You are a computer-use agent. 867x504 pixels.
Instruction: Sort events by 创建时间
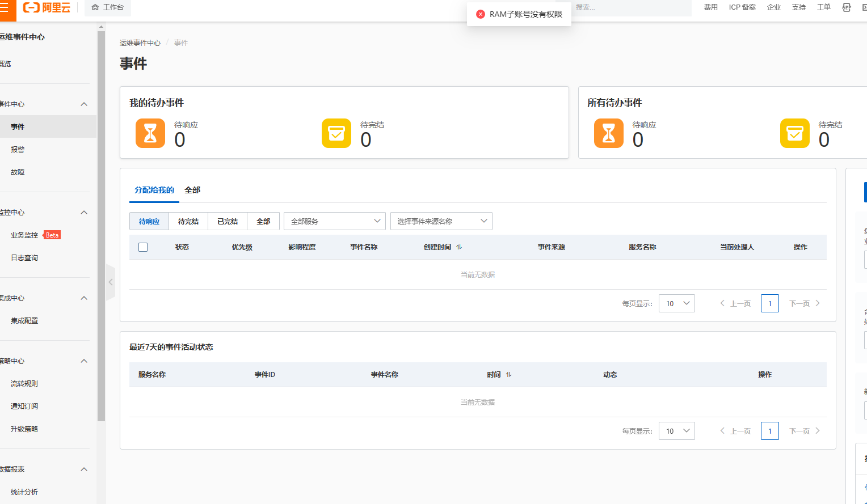click(x=459, y=247)
